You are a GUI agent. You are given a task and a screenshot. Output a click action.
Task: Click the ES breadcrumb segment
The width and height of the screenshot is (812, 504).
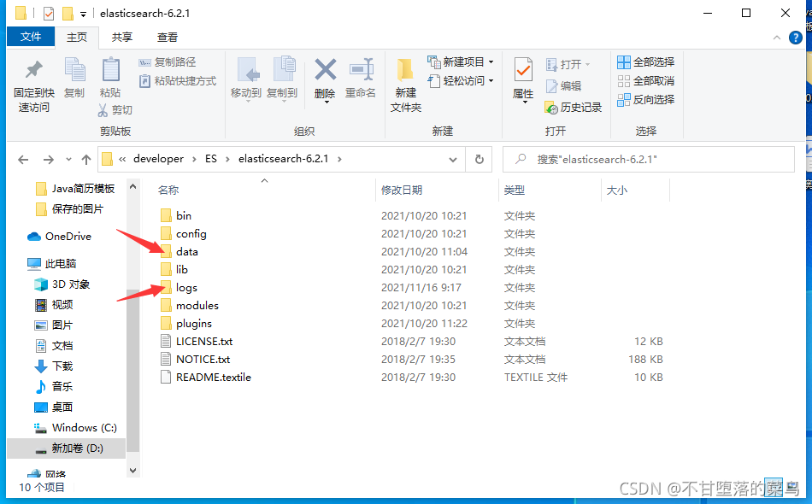coord(211,159)
